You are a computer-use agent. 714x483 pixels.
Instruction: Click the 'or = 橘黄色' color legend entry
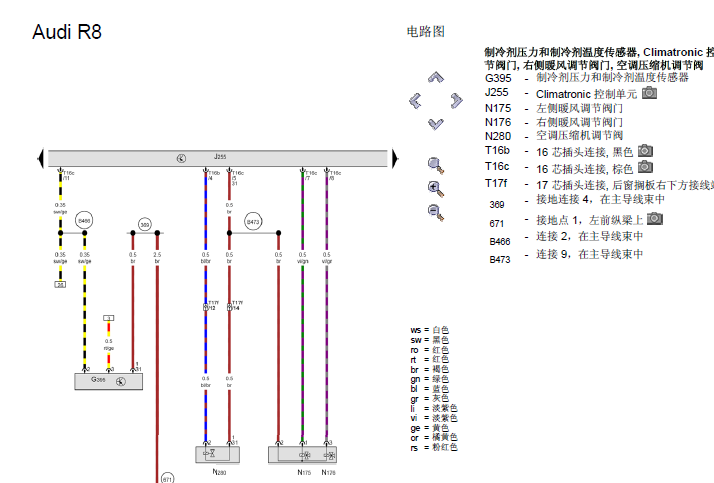pos(434,437)
